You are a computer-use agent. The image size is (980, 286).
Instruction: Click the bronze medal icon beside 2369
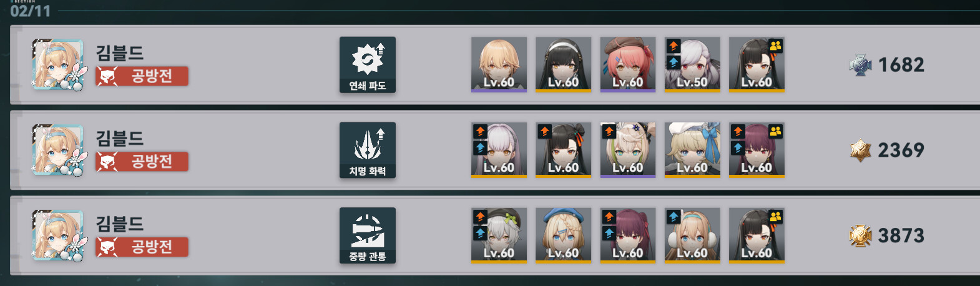pos(860,150)
